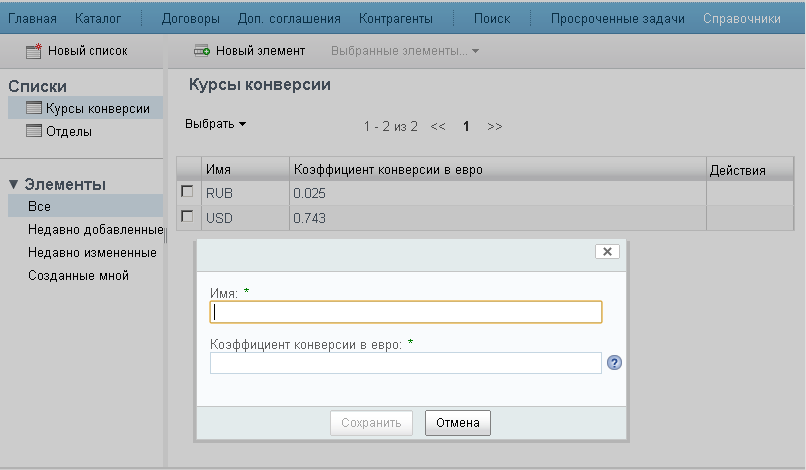The image size is (806, 470).
Task: Click the Новый список icon
Action: [34, 51]
